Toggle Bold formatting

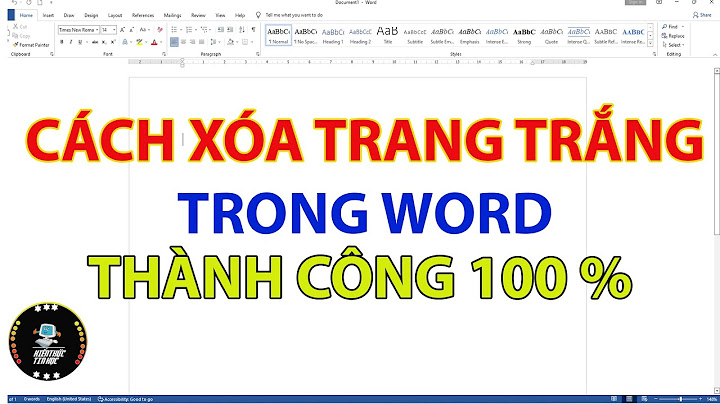[62, 42]
